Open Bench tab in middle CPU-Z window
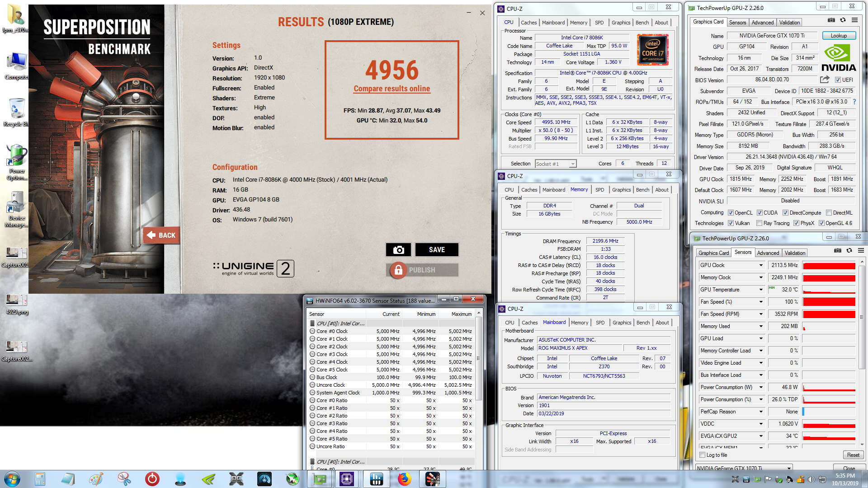Image resolution: width=868 pixels, height=488 pixels. (642, 190)
